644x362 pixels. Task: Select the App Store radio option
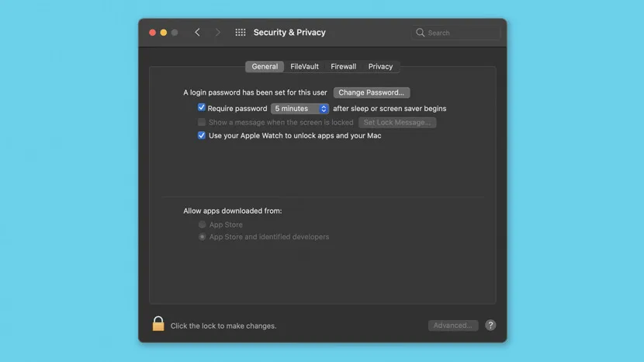(x=202, y=225)
